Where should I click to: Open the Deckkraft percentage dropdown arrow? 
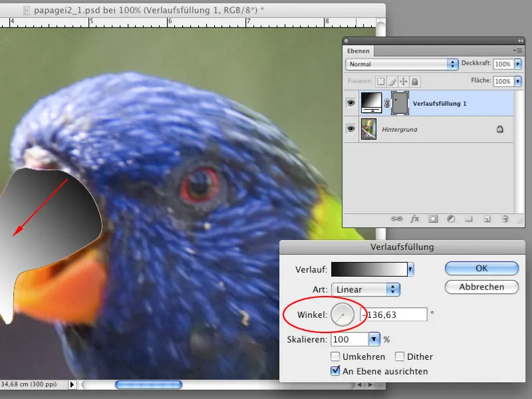click(x=517, y=64)
